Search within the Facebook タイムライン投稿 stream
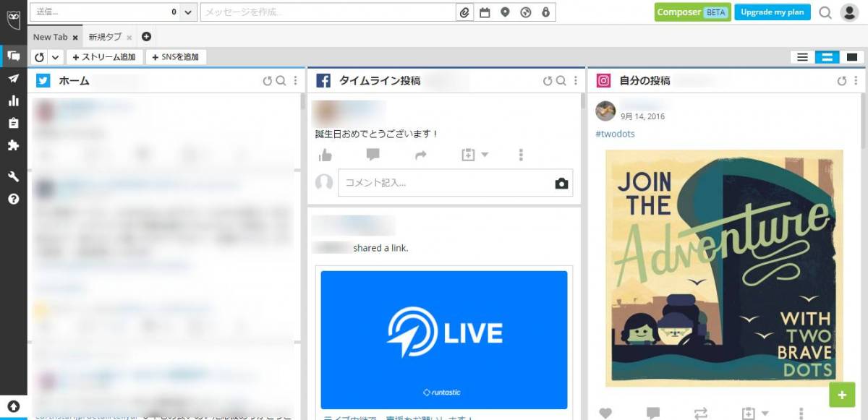The height and width of the screenshot is (420, 868). (x=561, y=81)
